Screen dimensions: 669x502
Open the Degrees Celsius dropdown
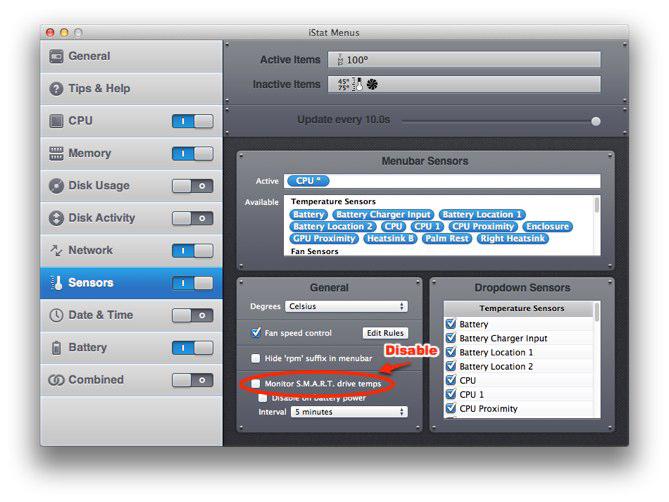(346, 306)
